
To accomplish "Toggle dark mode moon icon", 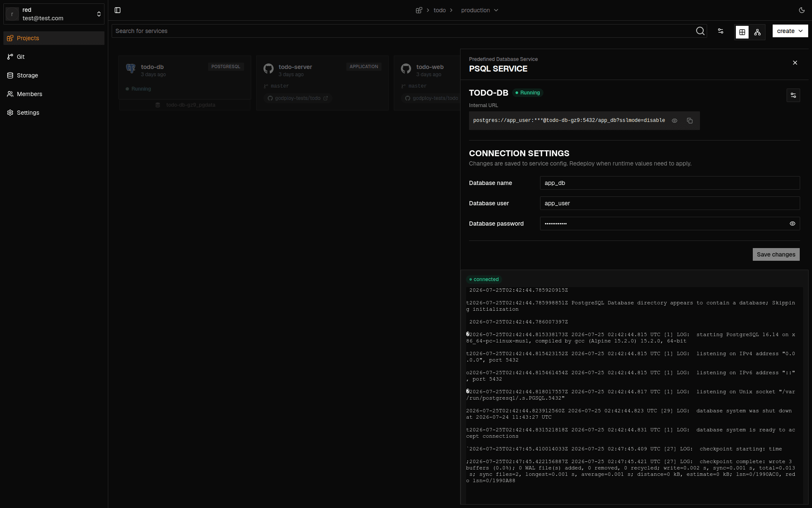I will (801, 10).
